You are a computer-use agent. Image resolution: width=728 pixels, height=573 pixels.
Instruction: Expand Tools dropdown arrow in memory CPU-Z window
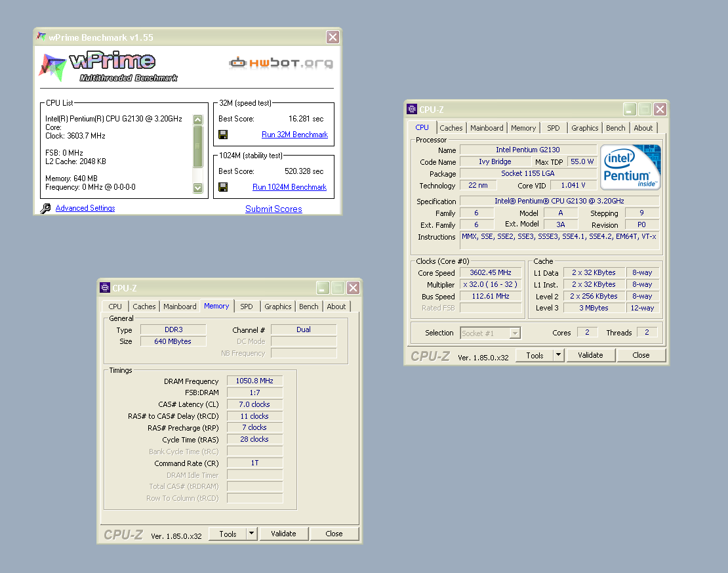coord(251,534)
